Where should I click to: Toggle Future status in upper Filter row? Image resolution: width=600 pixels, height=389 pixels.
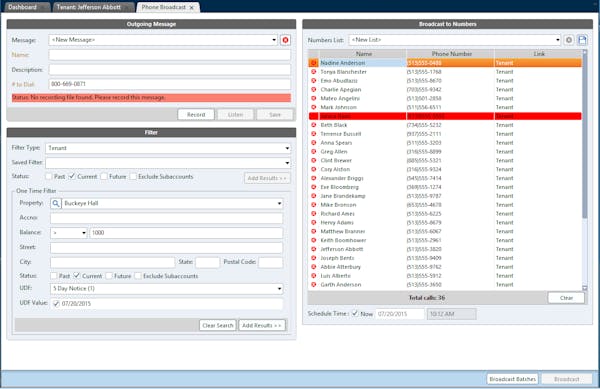point(104,176)
